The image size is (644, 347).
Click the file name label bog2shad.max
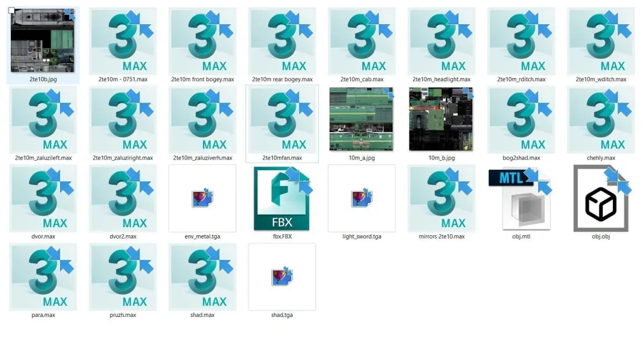coord(521,158)
